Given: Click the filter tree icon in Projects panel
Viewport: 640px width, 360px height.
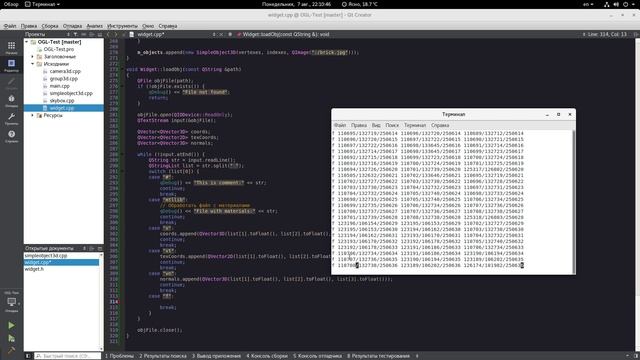Looking at the screenshot, I should coord(76,34).
